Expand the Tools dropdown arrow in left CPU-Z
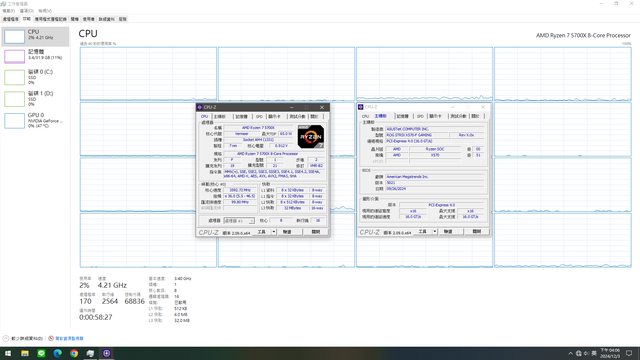Image resolution: width=640 pixels, height=360 pixels. (273, 232)
